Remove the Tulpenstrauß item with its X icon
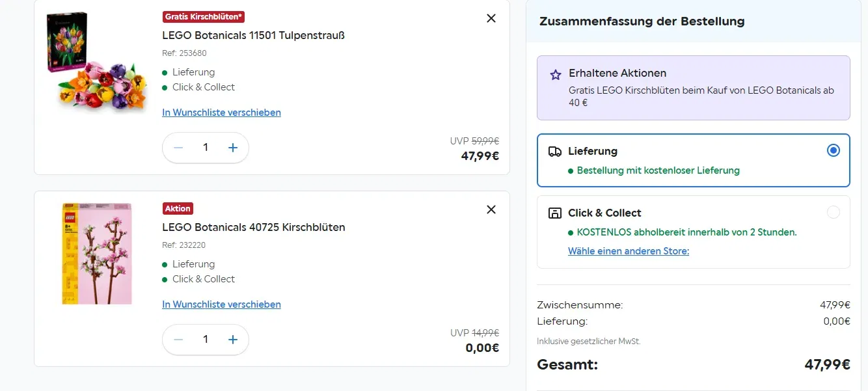The width and height of the screenshot is (868, 391). 491,18
